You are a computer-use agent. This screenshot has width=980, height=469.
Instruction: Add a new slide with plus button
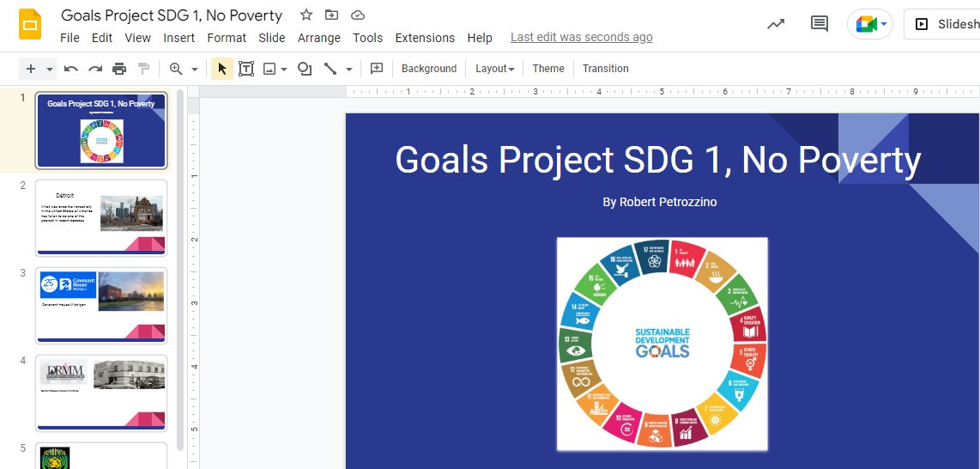[31, 69]
